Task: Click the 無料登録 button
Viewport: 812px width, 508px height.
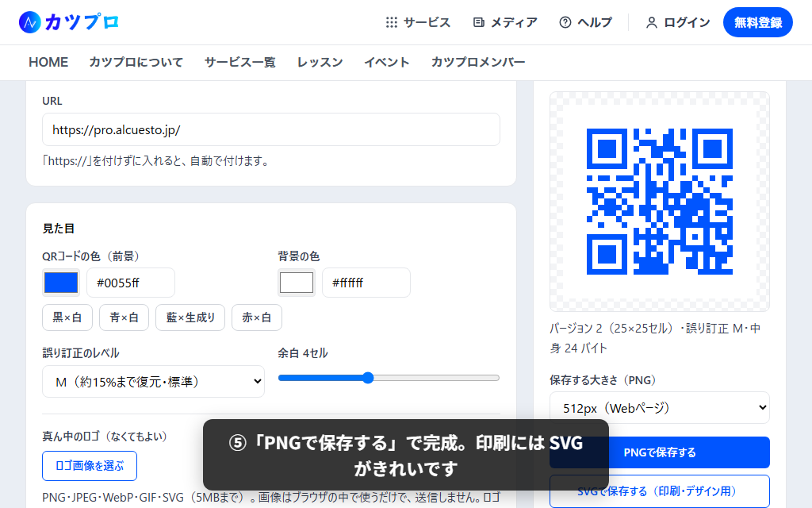Action: tap(757, 22)
